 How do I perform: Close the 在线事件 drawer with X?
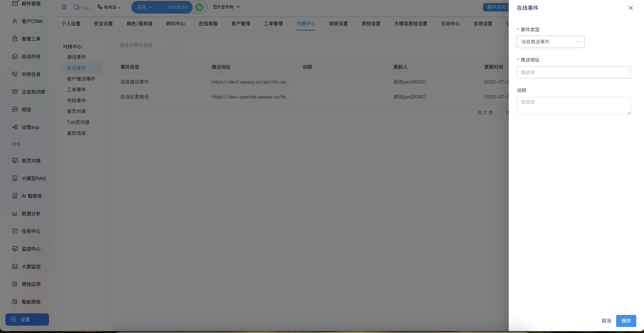[x=631, y=8]
